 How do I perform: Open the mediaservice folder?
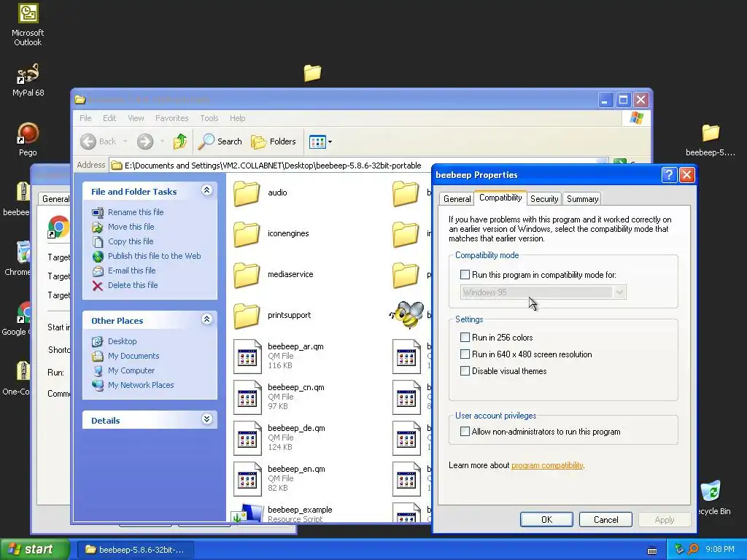[274, 275]
